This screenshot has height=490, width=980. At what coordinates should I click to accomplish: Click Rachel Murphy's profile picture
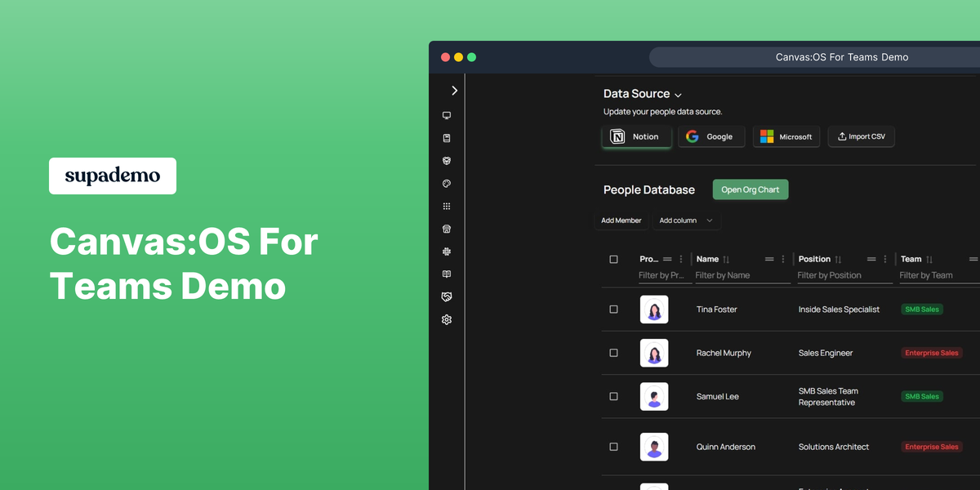pyautogui.click(x=654, y=353)
